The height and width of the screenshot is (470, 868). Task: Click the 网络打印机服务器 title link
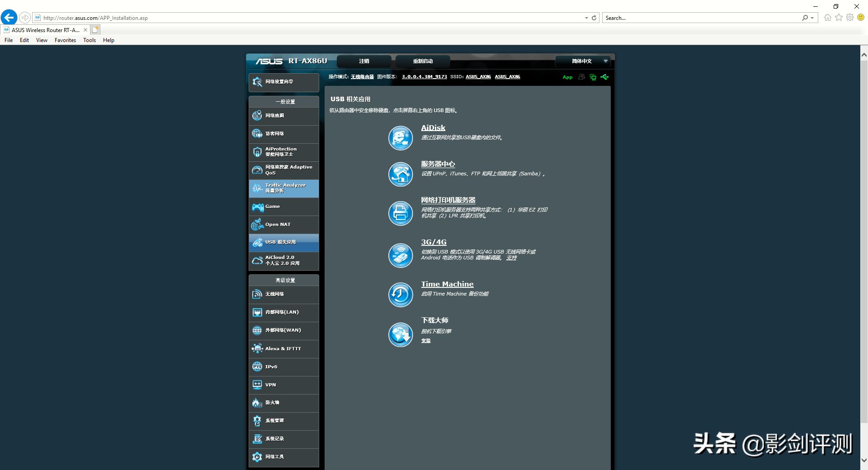pos(448,200)
